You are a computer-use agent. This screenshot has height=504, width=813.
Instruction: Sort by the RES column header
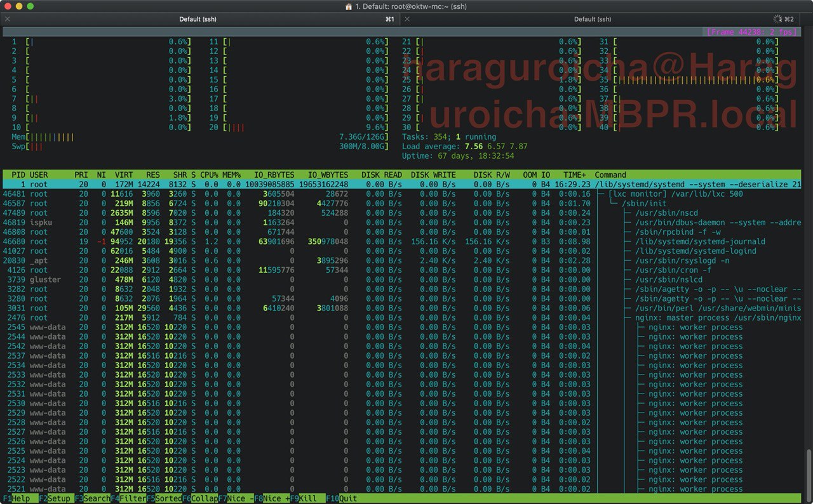click(x=153, y=175)
